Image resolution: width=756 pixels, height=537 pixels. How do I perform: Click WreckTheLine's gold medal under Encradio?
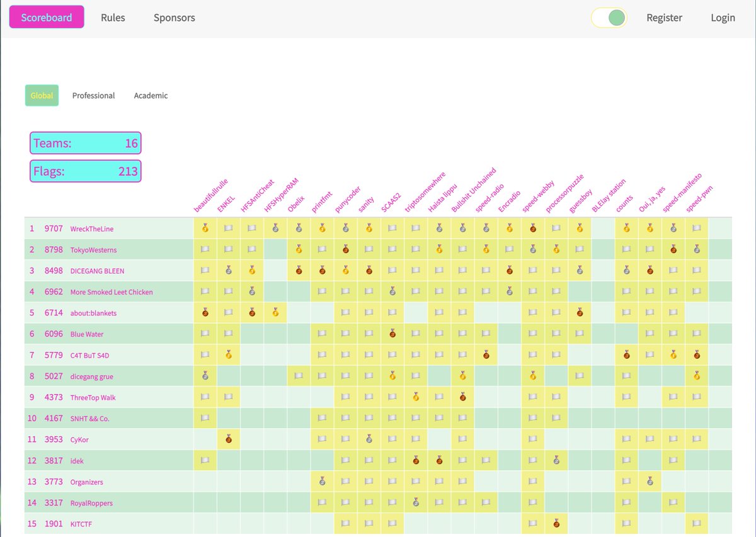(x=510, y=229)
